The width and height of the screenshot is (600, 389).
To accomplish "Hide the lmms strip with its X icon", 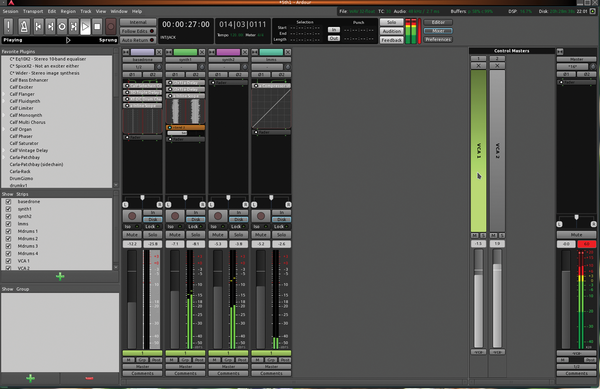I will point(288,52).
